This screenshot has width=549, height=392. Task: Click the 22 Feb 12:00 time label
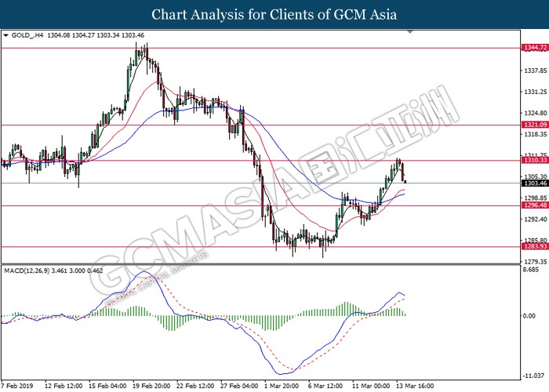pos(195,386)
